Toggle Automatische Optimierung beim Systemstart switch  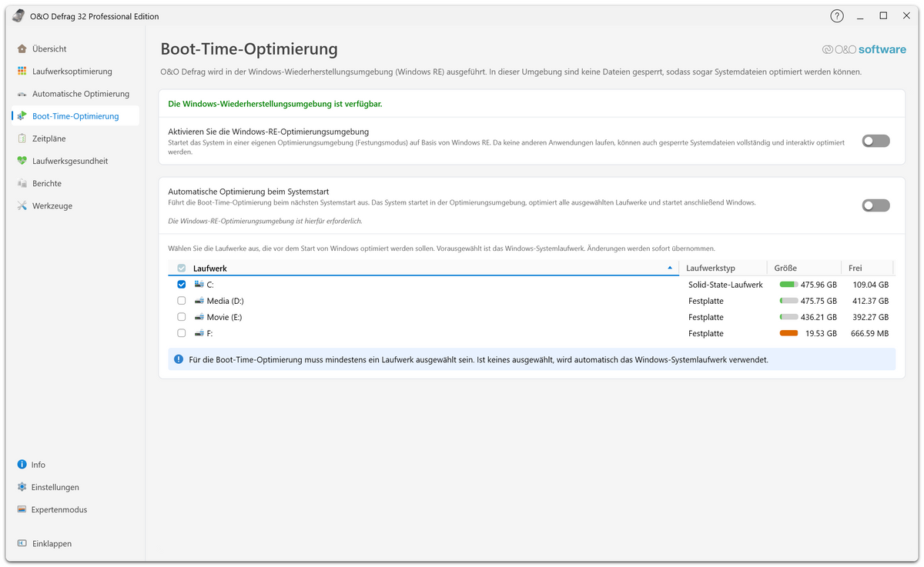[875, 205]
